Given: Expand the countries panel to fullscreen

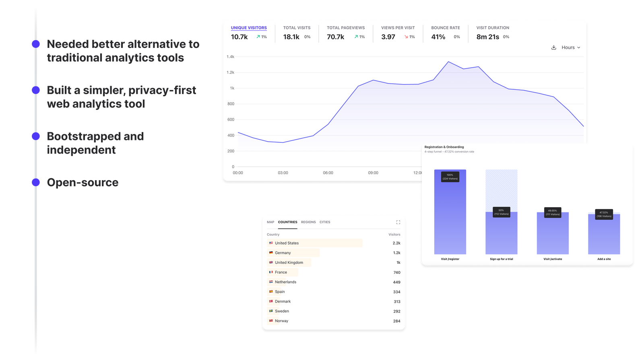Looking at the screenshot, I should tap(398, 222).
